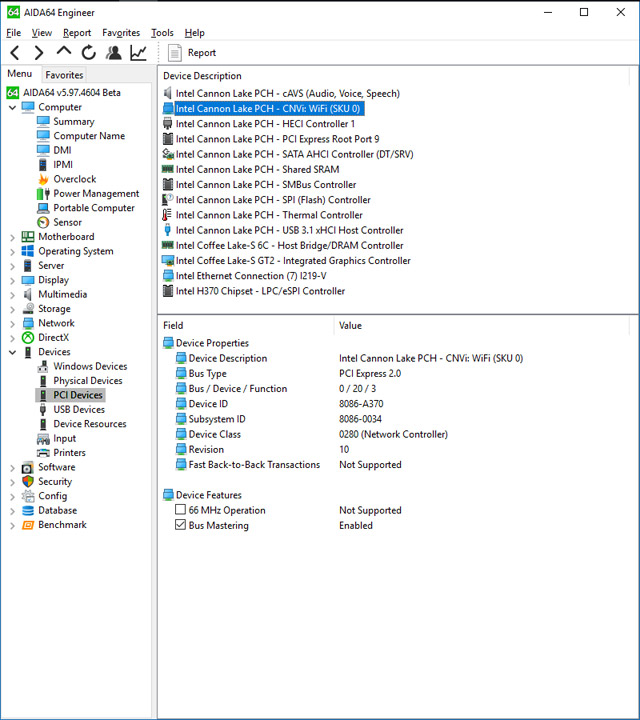Image resolution: width=640 pixels, height=720 pixels.
Task: Open the Favorites menu in the menu bar
Action: pos(121,33)
